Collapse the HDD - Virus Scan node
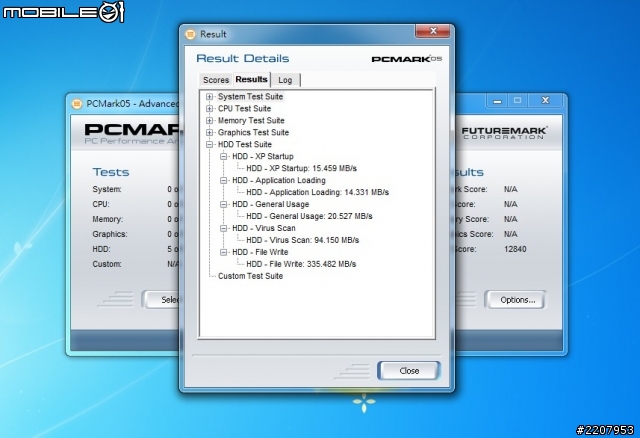This screenshot has height=438, width=640. 224,228
